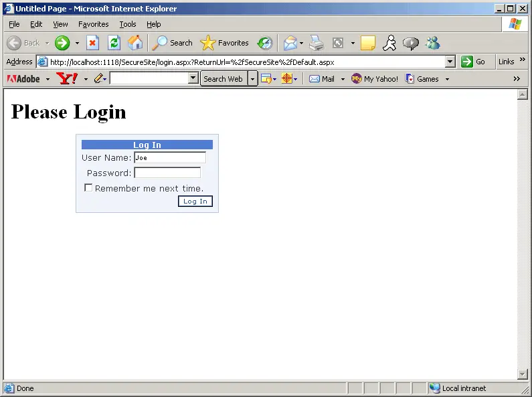The image size is (532, 397).
Task: Open the View menu
Action: click(x=60, y=24)
